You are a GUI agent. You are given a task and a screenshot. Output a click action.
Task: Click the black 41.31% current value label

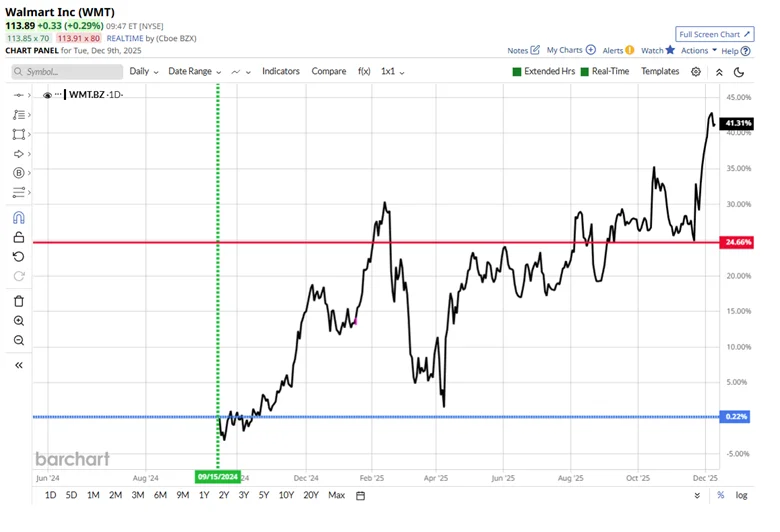coord(737,123)
